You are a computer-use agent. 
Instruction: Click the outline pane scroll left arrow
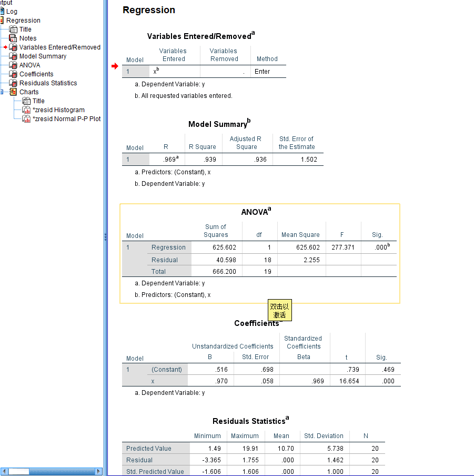(4, 471)
